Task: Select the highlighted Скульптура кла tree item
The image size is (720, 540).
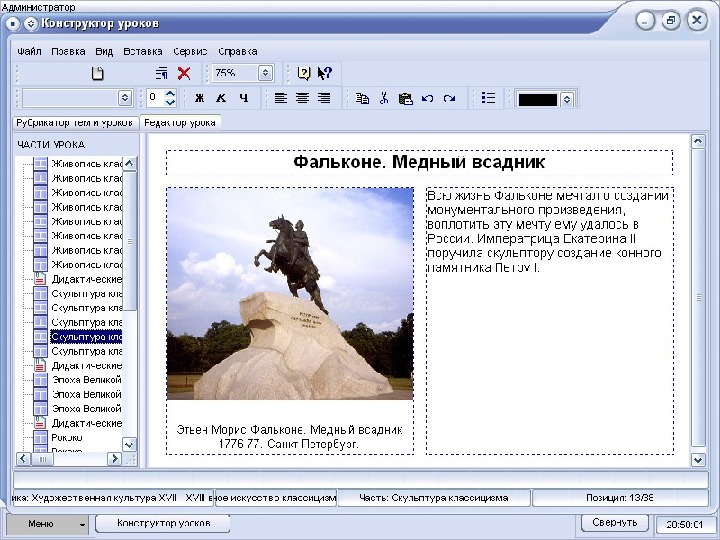Action: pos(86,337)
